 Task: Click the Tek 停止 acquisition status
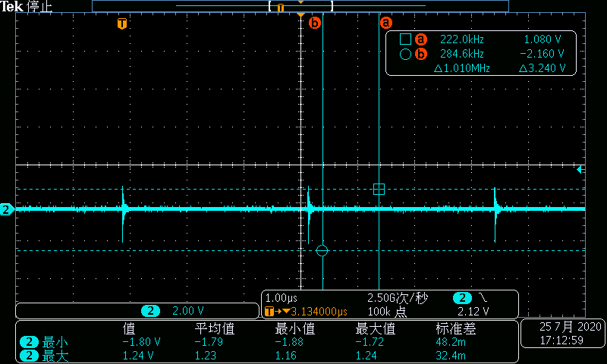26,6
